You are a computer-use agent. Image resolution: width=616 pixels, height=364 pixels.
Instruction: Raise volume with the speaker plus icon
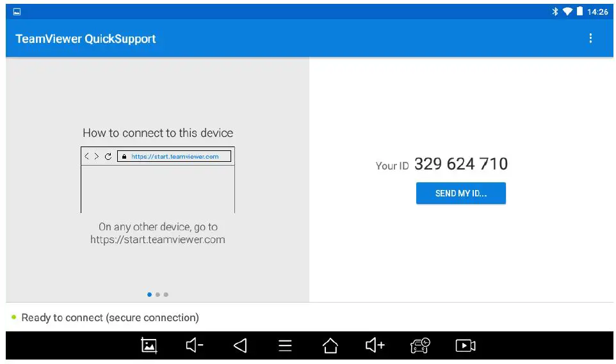(x=375, y=345)
